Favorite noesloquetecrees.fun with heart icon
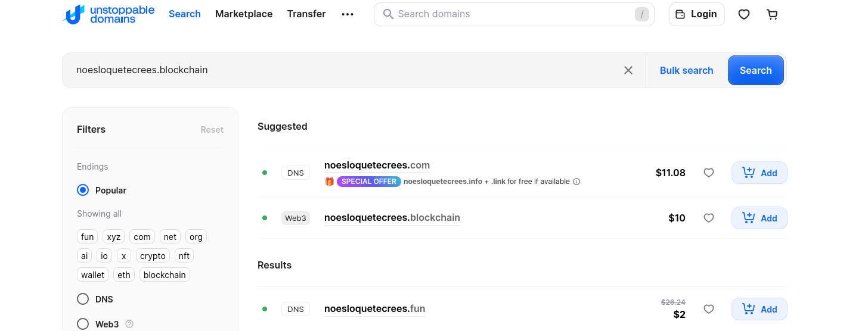 click(x=708, y=309)
